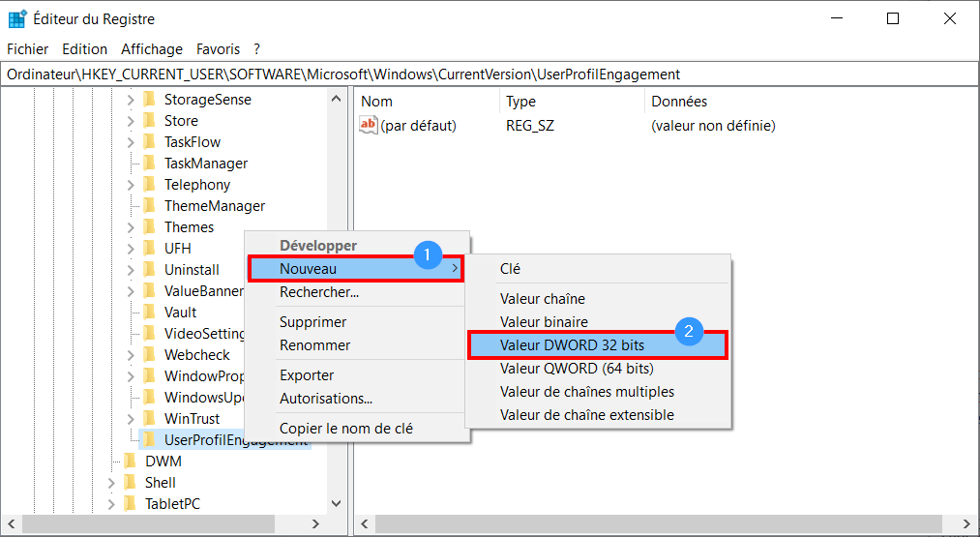Expand the TabletPC key
Viewport: 980px width, 537px height.
[111, 504]
